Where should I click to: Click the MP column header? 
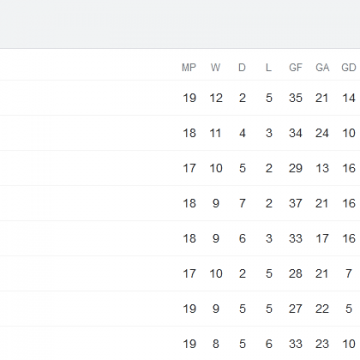(x=189, y=68)
